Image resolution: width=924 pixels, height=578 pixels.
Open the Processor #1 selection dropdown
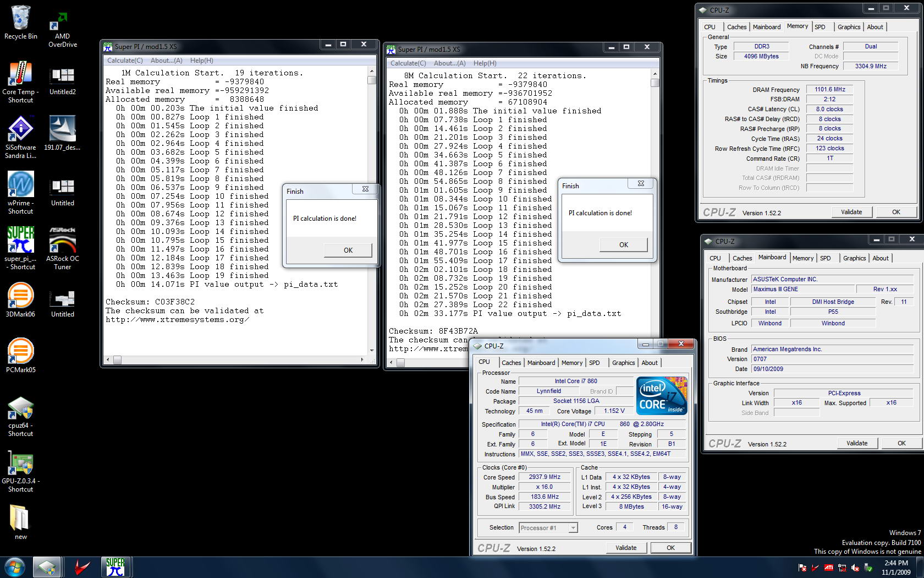[548, 528]
